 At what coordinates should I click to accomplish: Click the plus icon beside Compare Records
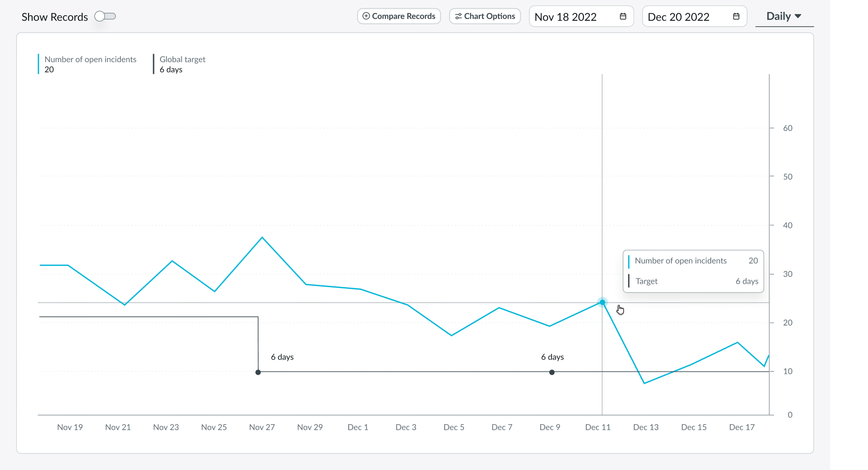point(365,16)
